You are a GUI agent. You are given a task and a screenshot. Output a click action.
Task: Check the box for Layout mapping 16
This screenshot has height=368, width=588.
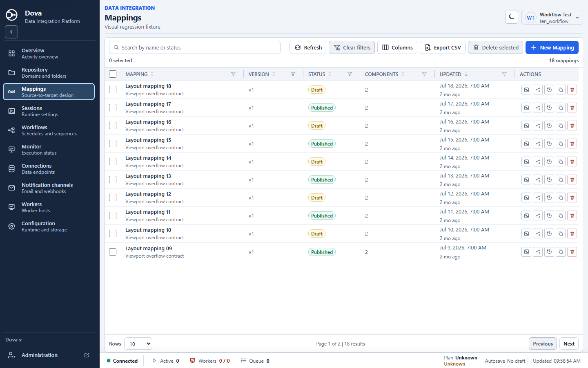tap(113, 126)
